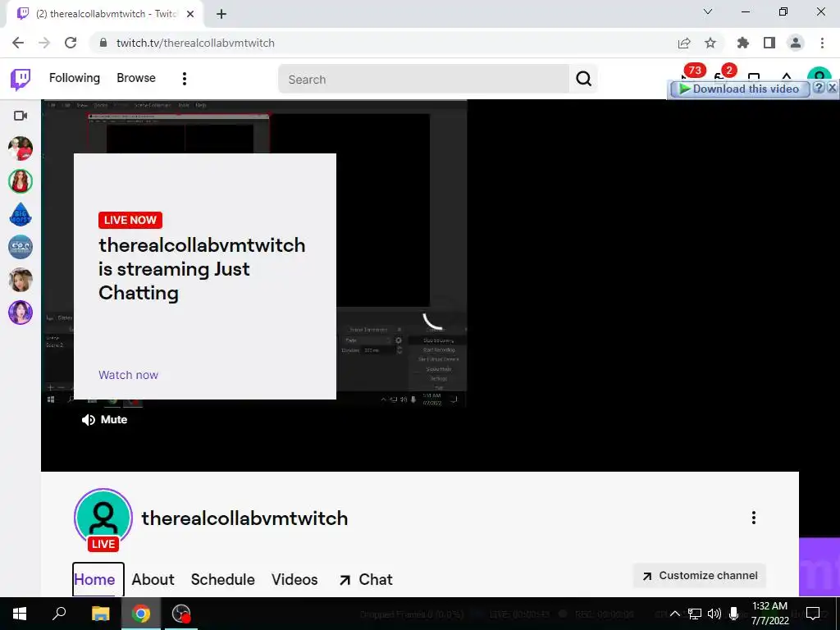Open the Browse page
Screen dimensions: 840x630
coord(136,78)
